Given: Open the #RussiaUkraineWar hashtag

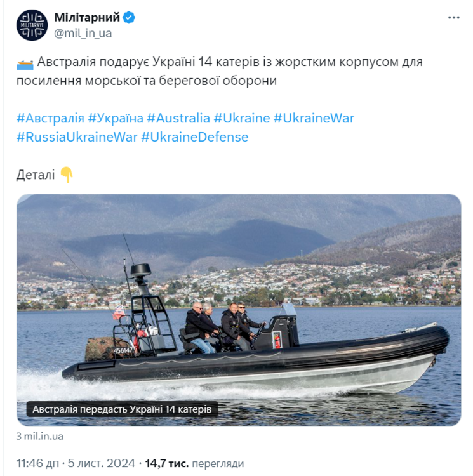Looking at the screenshot, I should pyautogui.click(x=77, y=137).
